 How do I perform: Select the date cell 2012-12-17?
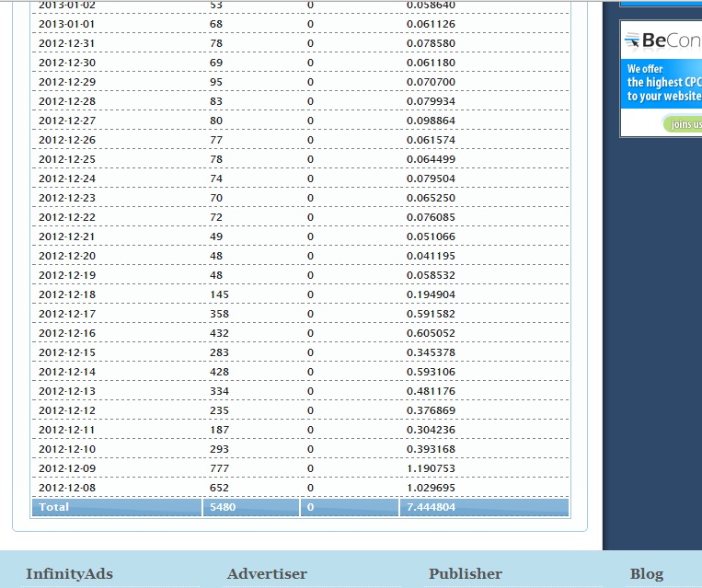pyautogui.click(x=67, y=314)
